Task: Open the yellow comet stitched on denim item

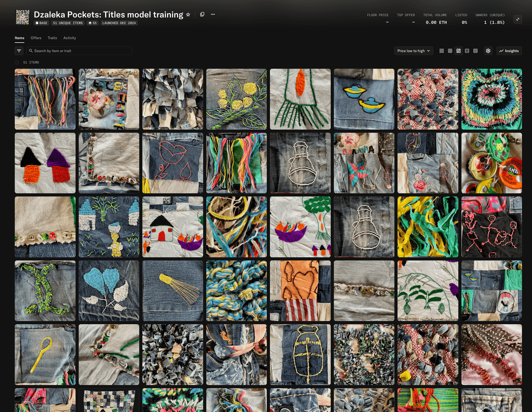Action: pyautogui.click(x=173, y=291)
